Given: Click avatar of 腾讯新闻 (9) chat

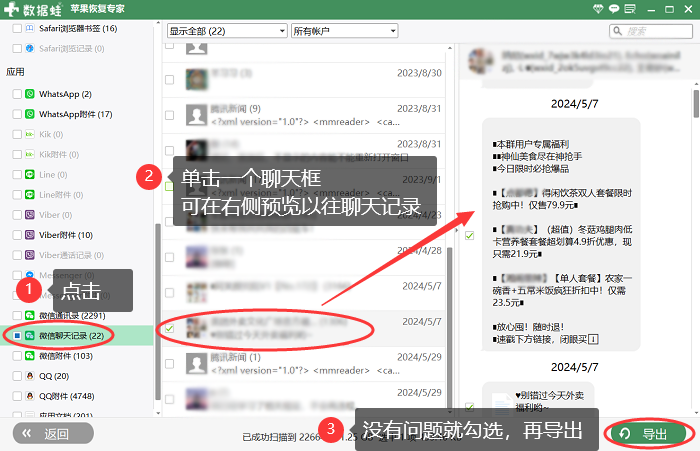Looking at the screenshot, I should pos(196,115).
